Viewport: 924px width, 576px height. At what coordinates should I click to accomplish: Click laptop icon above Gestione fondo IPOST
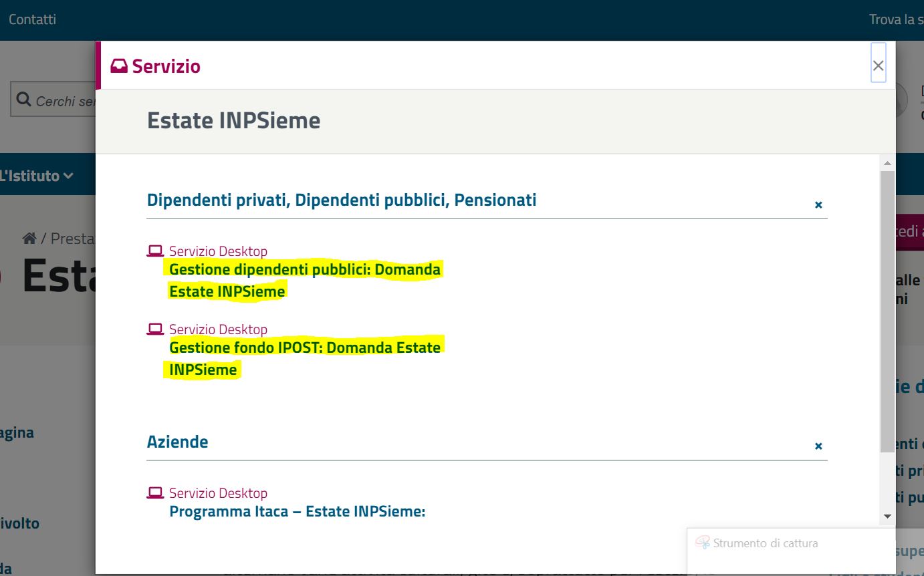point(155,329)
